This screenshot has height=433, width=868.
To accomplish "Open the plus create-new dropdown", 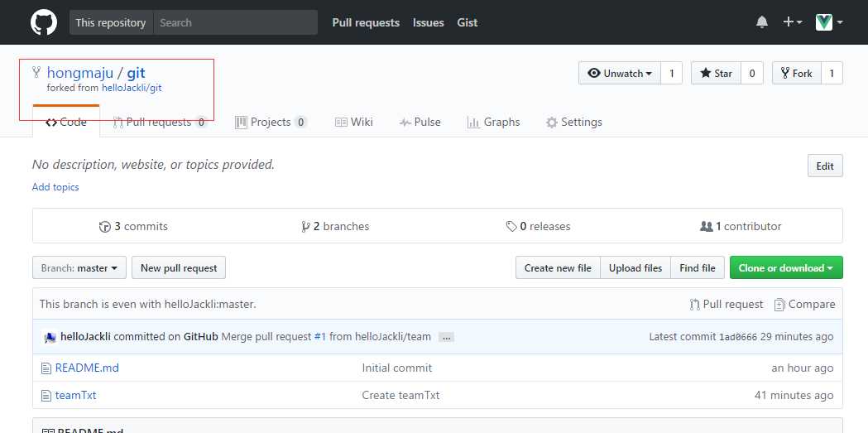I will tap(792, 22).
